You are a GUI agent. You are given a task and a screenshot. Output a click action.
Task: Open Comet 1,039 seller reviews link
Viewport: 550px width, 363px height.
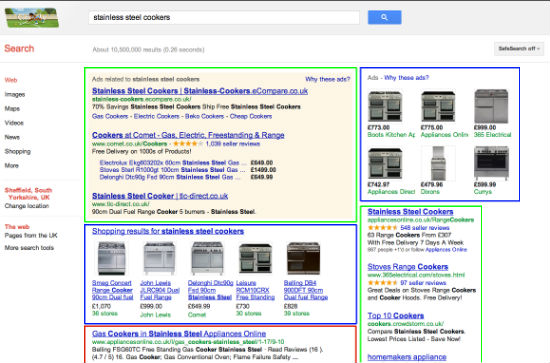[233, 144]
